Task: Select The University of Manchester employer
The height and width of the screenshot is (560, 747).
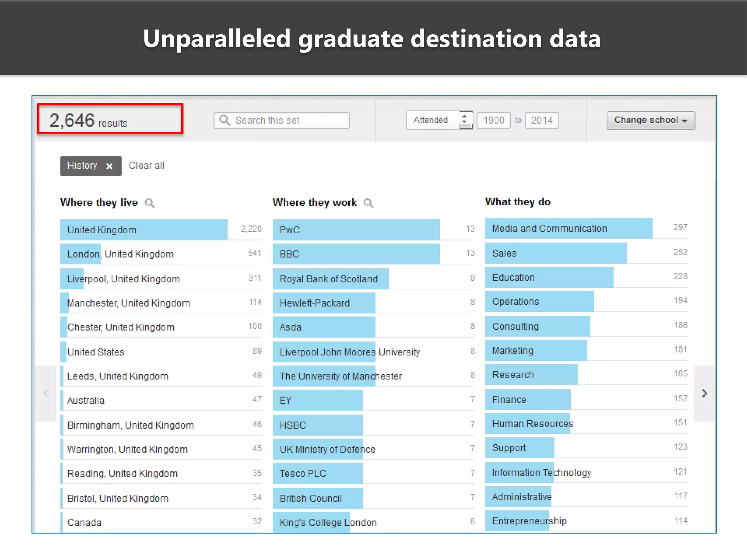Action: click(374, 376)
